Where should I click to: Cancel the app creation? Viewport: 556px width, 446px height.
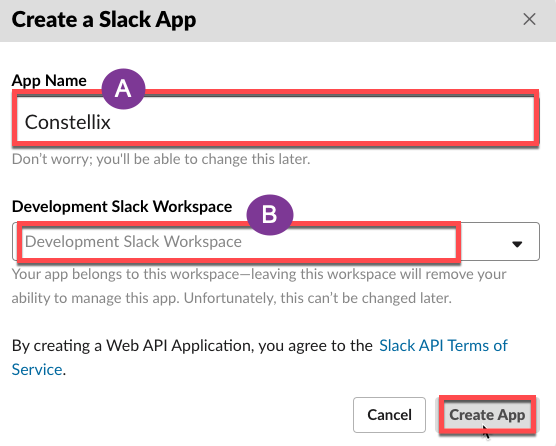coord(389,415)
